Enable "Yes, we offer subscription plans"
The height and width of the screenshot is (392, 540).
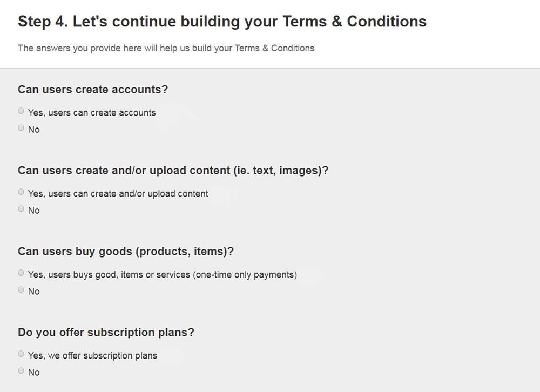coord(21,354)
